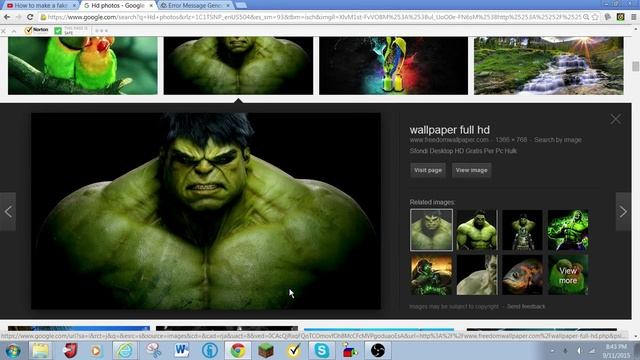Image resolution: width=640 pixels, height=360 pixels.
Task: Close the image preview panel
Action: click(x=616, y=119)
